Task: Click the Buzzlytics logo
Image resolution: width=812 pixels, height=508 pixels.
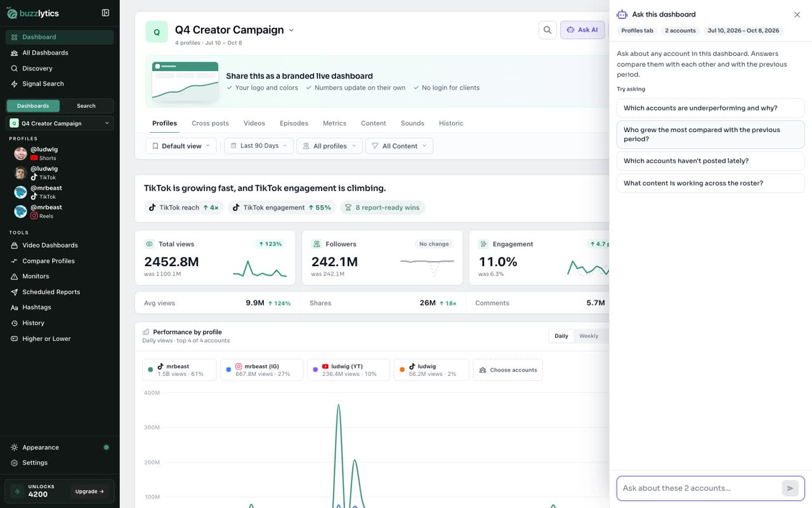Action: [x=33, y=13]
